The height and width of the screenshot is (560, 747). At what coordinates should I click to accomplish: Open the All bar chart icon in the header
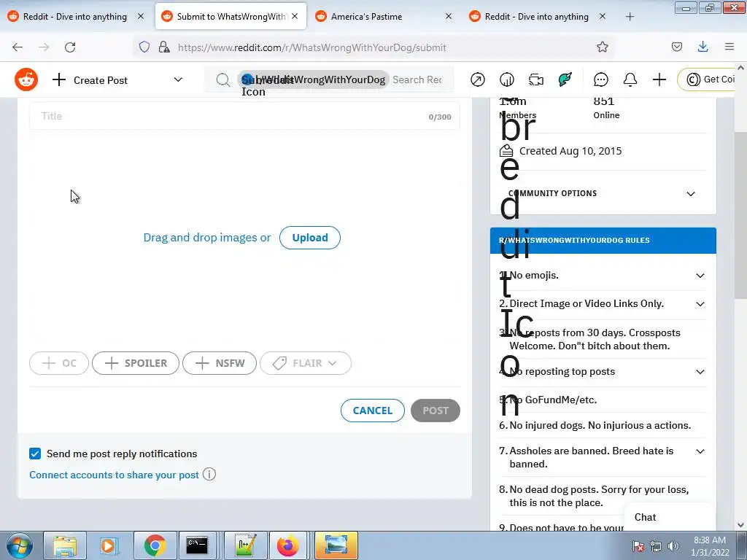click(x=506, y=79)
